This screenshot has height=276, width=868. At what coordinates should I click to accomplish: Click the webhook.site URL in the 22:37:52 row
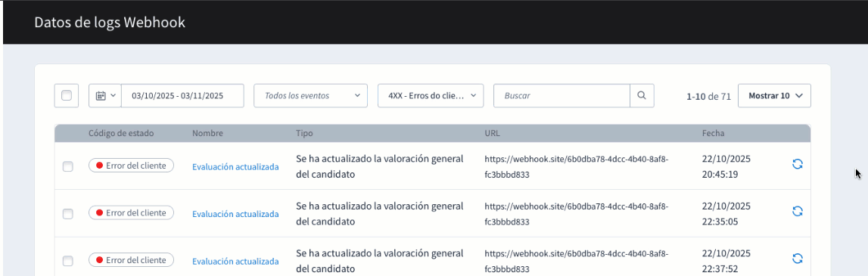coord(576,261)
